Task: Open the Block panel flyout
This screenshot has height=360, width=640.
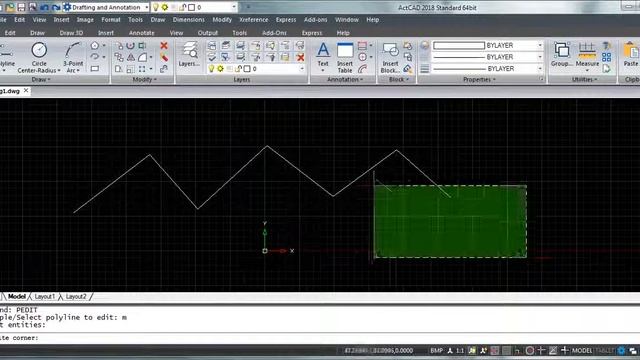Action: 399,80
